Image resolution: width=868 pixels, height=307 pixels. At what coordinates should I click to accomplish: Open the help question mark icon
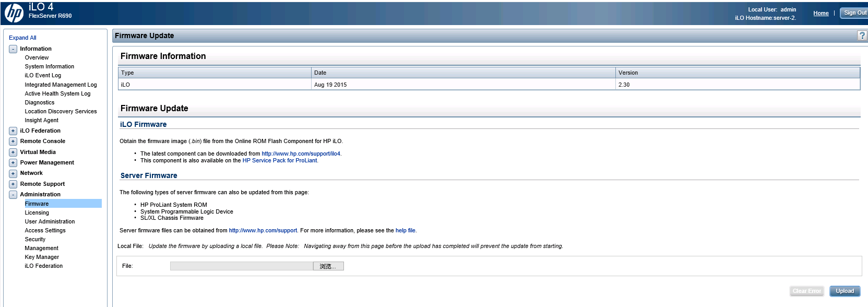pos(862,36)
